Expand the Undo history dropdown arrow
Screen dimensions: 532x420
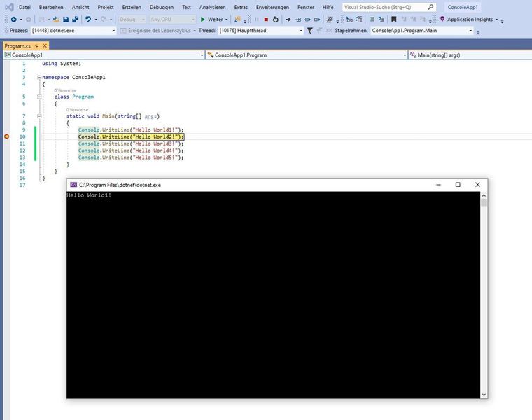96,20
